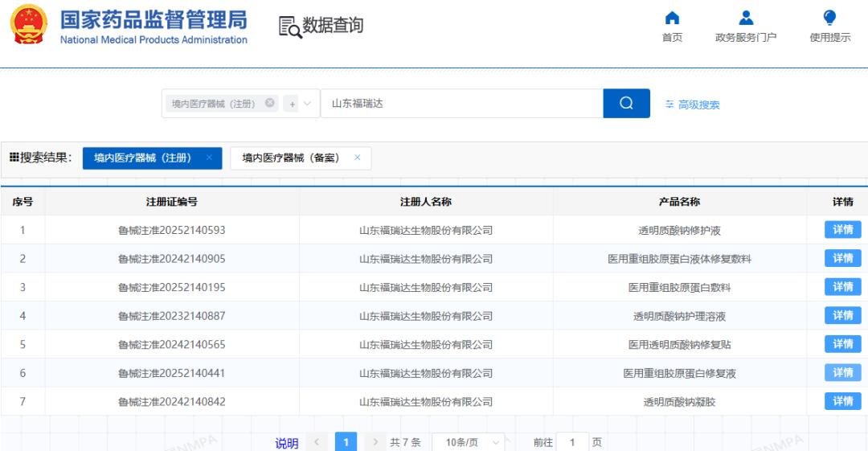Image resolution: width=868 pixels, height=451 pixels.
Task: Go to next page arrow
Action: (375, 442)
